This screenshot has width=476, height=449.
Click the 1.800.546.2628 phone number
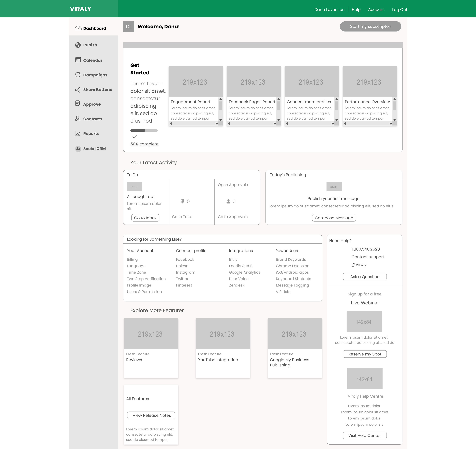click(x=365, y=249)
